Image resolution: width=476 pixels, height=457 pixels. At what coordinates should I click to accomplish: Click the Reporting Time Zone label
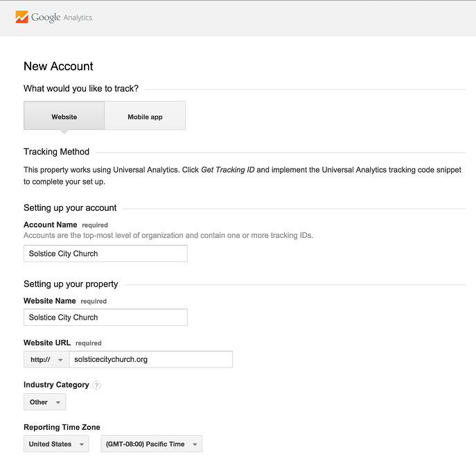click(62, 427)
